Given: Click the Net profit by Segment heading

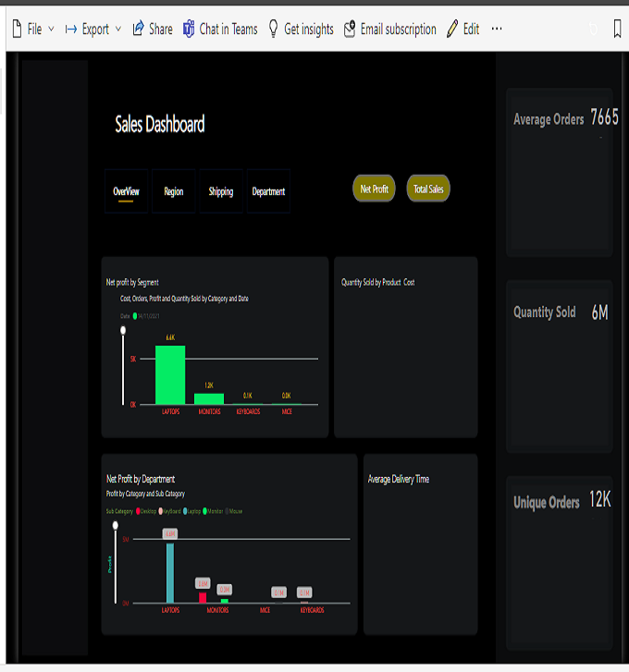Looking at the screenshot, I should coord(132,283).
